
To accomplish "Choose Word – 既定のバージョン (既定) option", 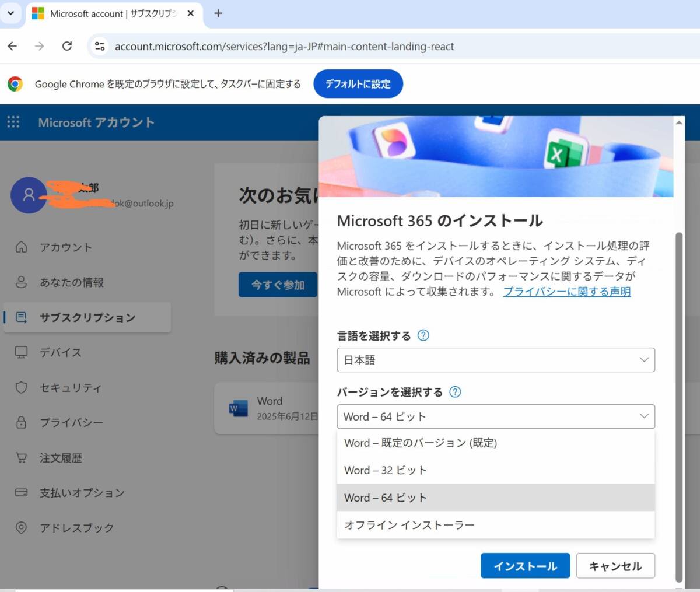I will point(496,443).
